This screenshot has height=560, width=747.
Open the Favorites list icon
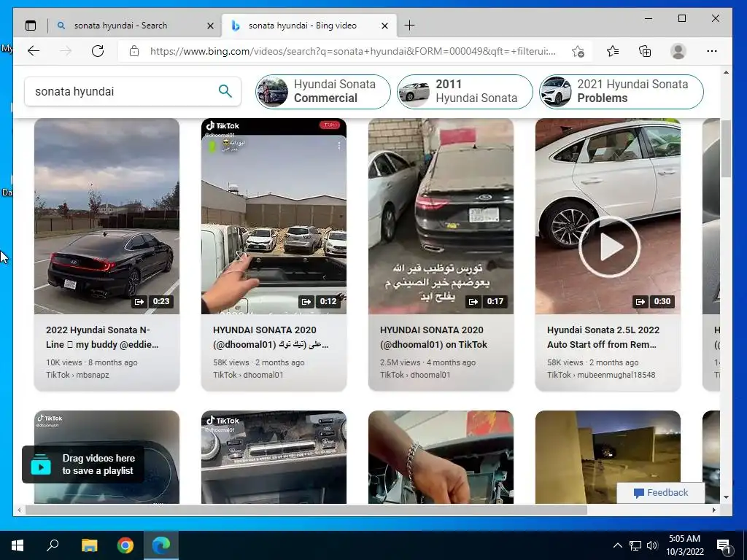[613, 51]
